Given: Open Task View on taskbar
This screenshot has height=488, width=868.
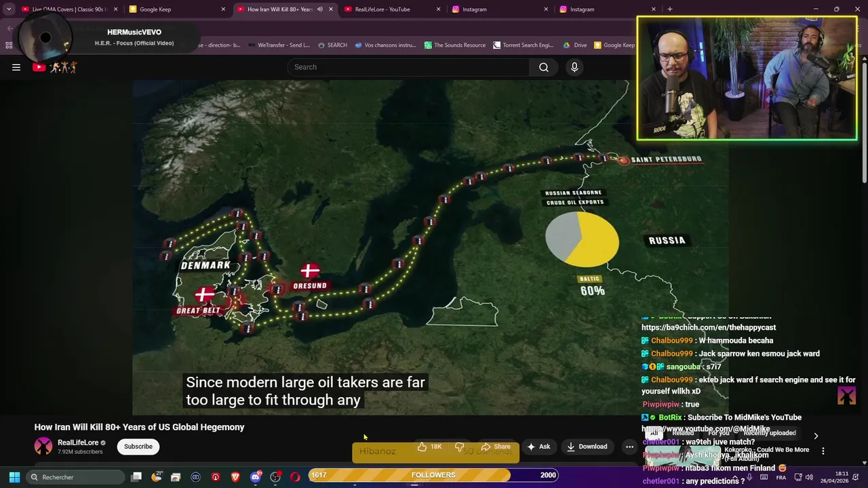Looking at the screenshot, I should click(x=136, y=477).
